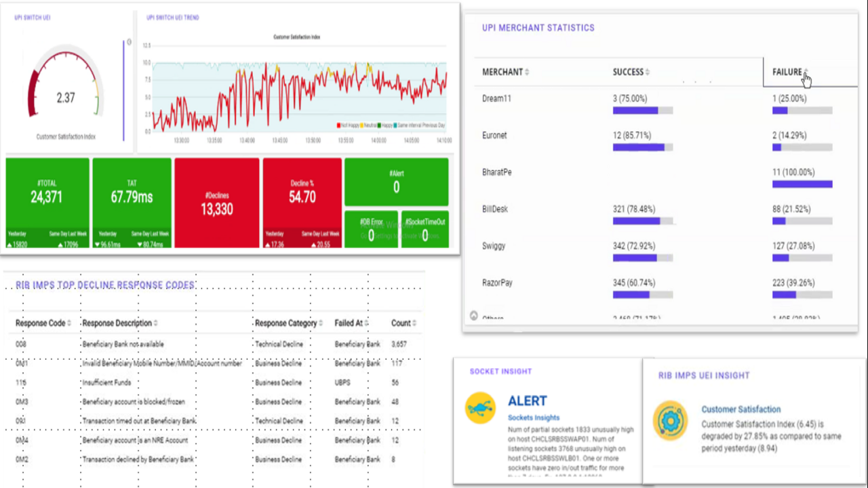Toggle the Not Happy legend item
This screenshot has height=488, width=868.
pos(349,125)
